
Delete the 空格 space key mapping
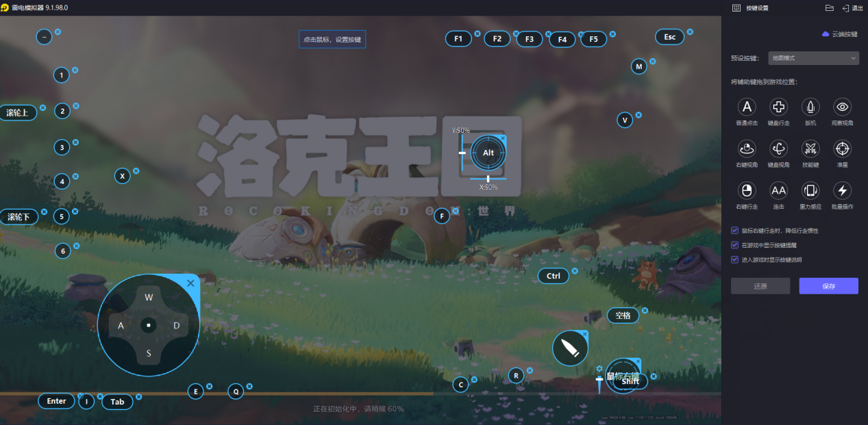pos(645,310)
